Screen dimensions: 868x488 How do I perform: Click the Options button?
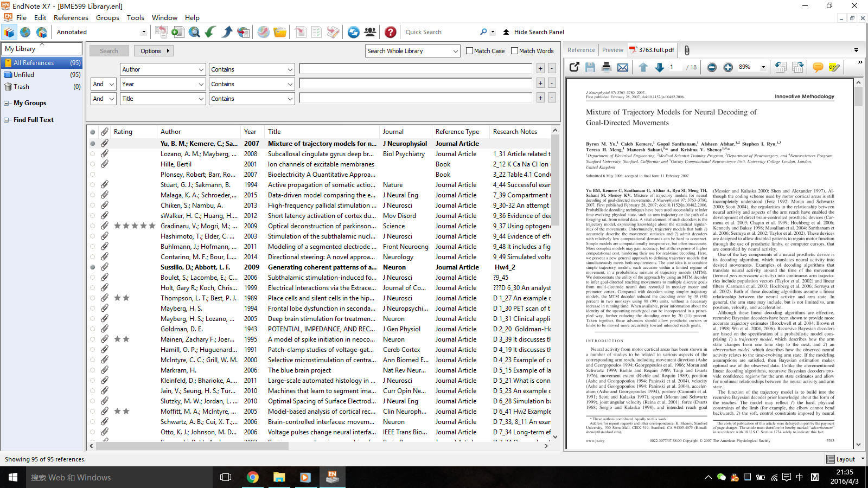[x=154, y=51]
